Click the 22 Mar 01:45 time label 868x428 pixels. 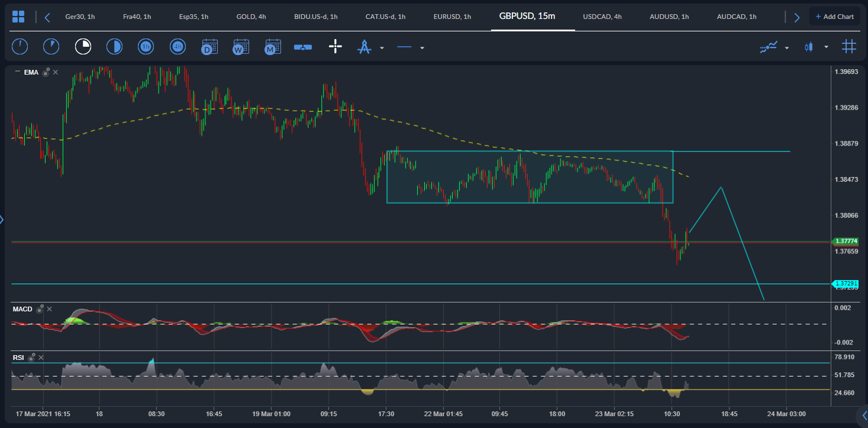point(443,414)
